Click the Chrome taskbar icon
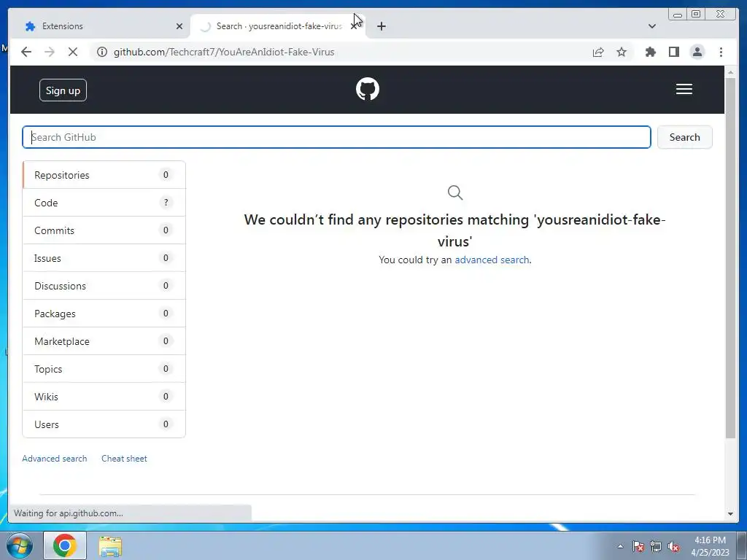Screen dimensions: 747x560 point(65,545)
